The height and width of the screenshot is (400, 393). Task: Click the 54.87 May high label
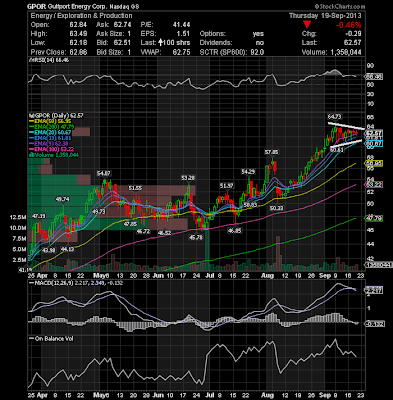pos(104,174)
